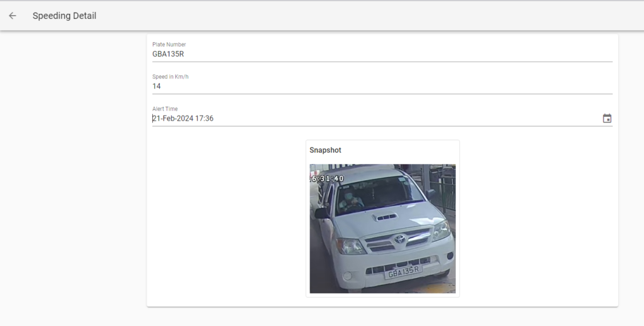This screenshot has width=644, height=326.
Task: Click the Plate Number label
Action: click(x=169, y=45)
